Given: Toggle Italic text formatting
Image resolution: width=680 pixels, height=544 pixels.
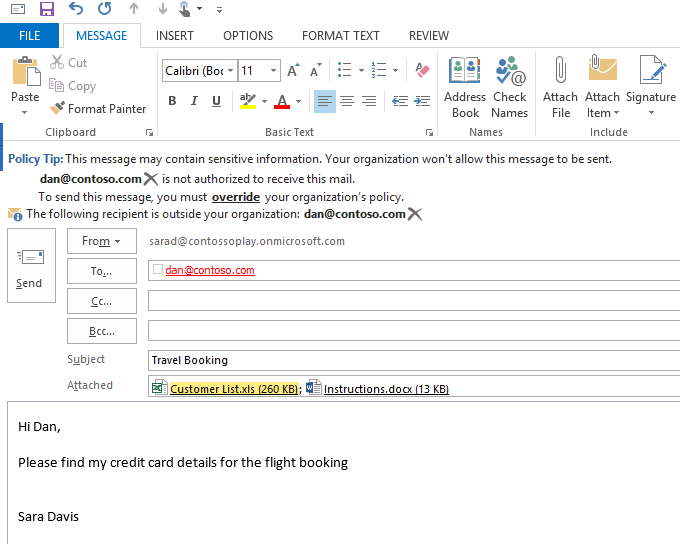Looking at the screenshot, I should (x=194, y=101).
